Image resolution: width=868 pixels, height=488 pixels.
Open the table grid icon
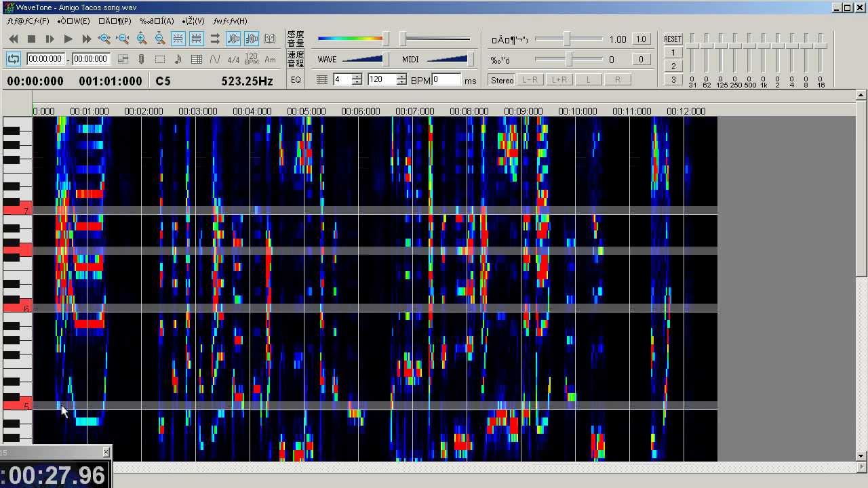click(197, 59)
